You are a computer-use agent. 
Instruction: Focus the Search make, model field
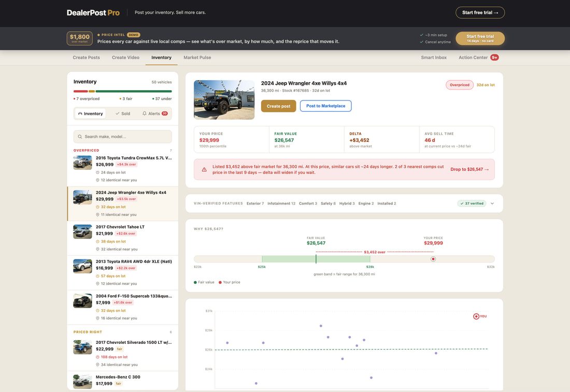click(x=122, y=137)
